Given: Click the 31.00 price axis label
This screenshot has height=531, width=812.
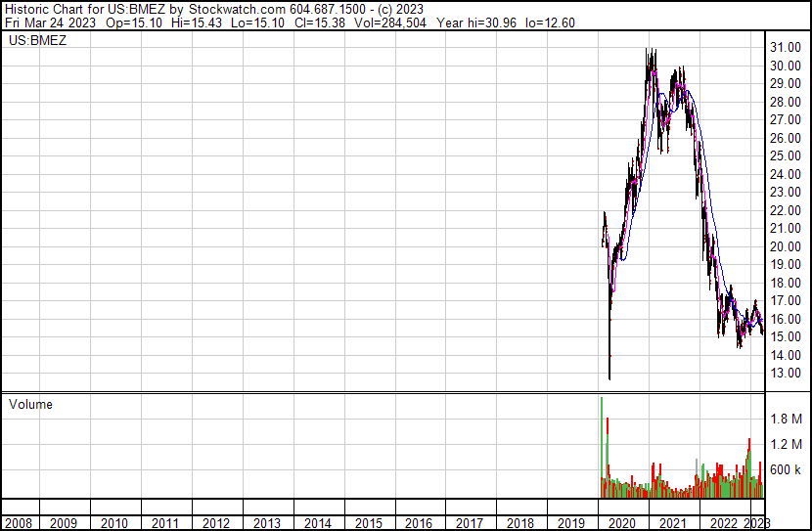Looking at the screenshot, I should (x=785, y=48).
